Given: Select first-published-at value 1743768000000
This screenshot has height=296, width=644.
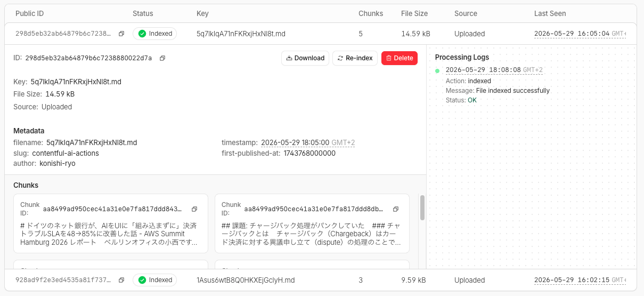Looking at the screenshot, I should (309, 153).
